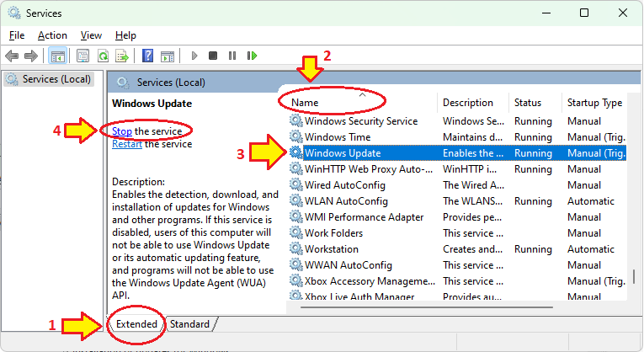644x352 pixels.
Task: Click the vertical scrollbar thumb of list
Action: click(634, 276)
